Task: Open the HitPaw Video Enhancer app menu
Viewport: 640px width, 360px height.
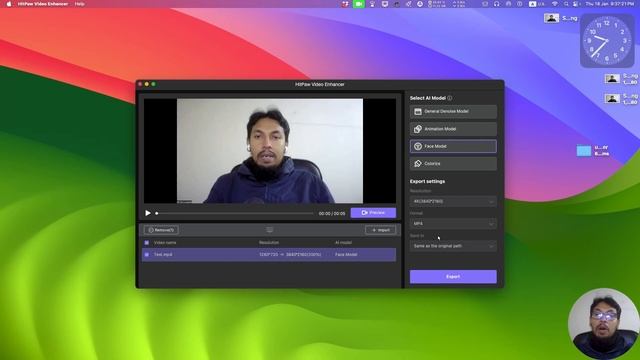Action: click(42, 4)
